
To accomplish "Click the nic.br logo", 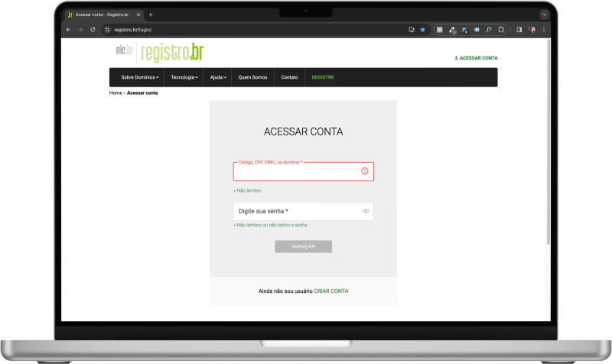I will coord(124,52).
